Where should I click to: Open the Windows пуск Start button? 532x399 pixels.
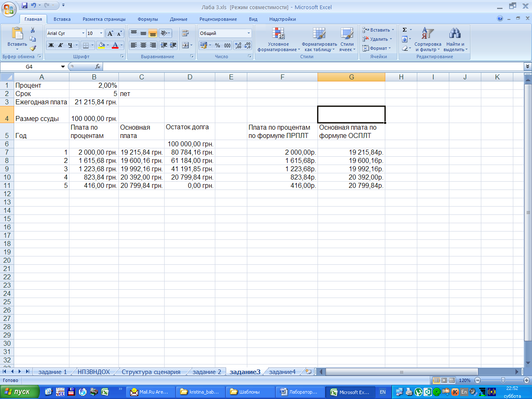20,392
